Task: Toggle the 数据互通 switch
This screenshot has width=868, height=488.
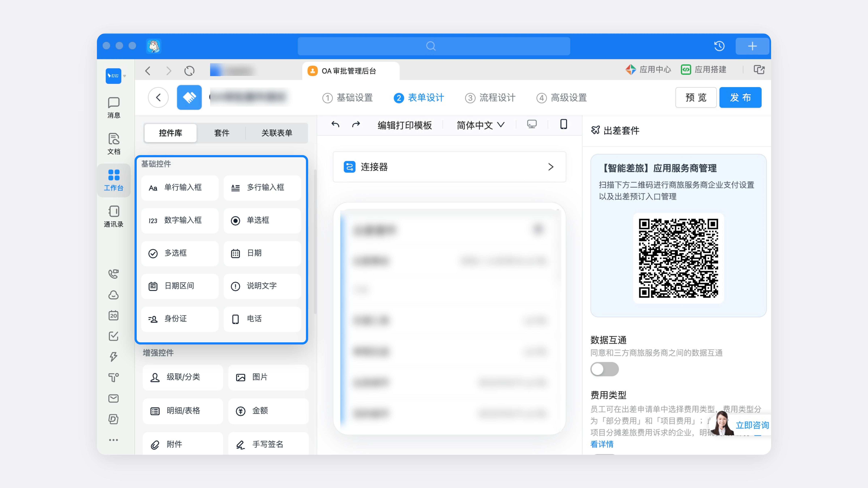Action: (605, 369)
